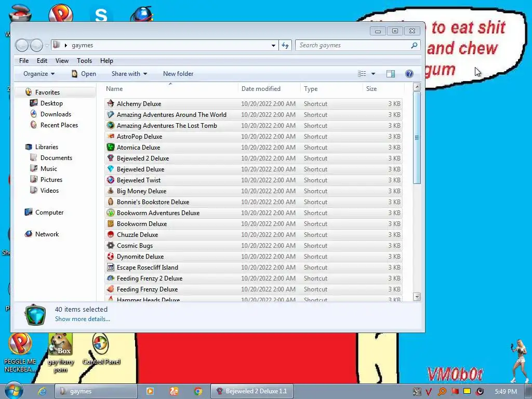Viewport: 532px width, 399px height.
Task: Select Recent Places in Favorites
Action: [x=54, y=125]
